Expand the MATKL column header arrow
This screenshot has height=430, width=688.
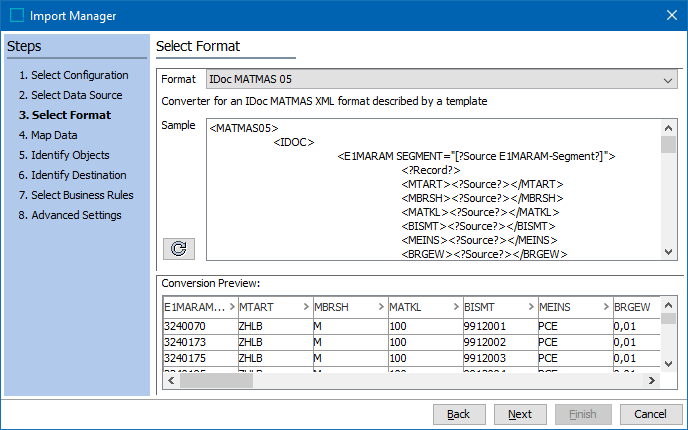tap(456, 307)
